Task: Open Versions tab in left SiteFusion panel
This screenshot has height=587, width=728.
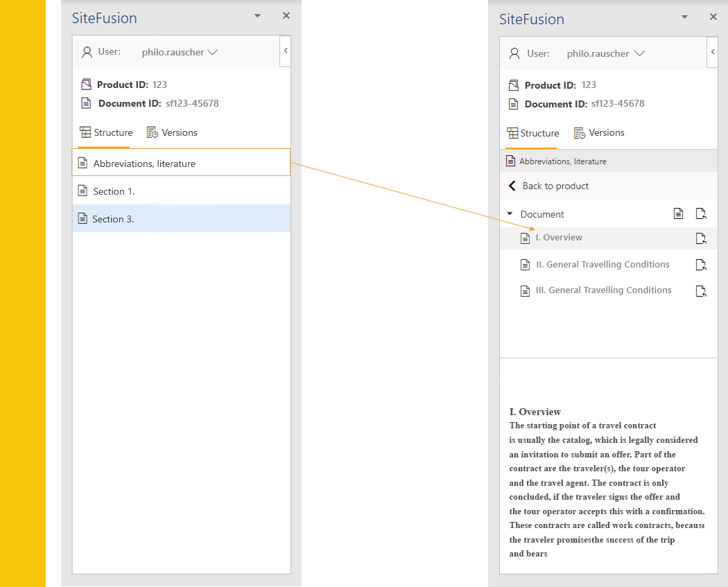Action: tap(172, 132)
